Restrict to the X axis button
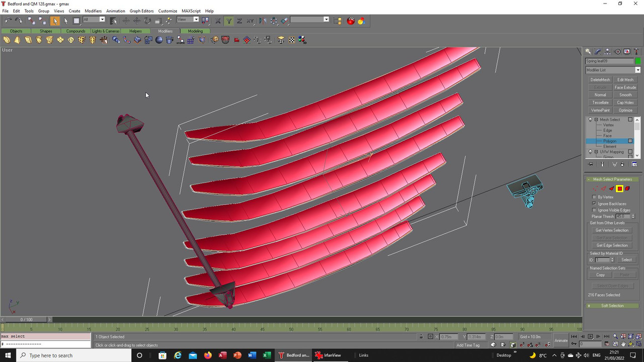Viewport: 644px width, 362px height. [218, 21]
